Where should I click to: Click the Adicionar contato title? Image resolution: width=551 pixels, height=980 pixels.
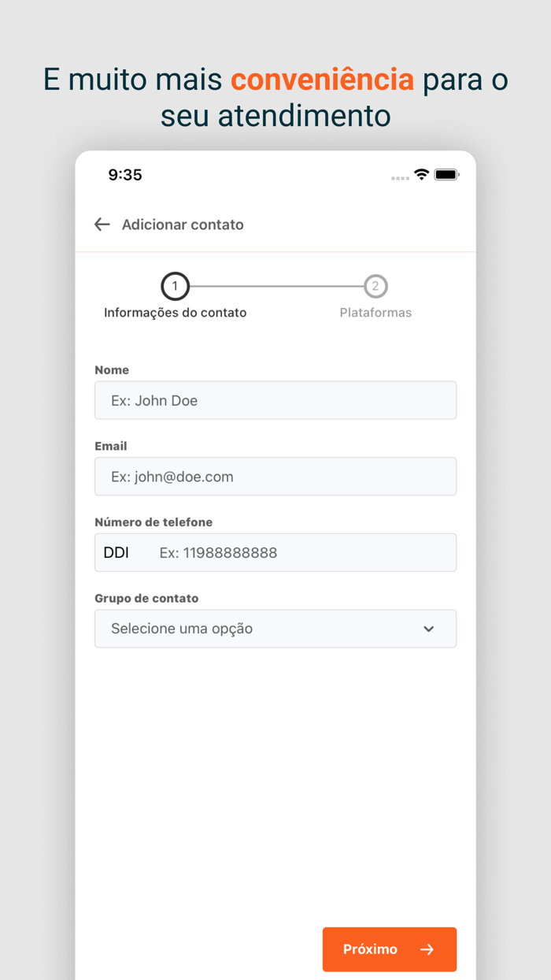coord(183,225)
